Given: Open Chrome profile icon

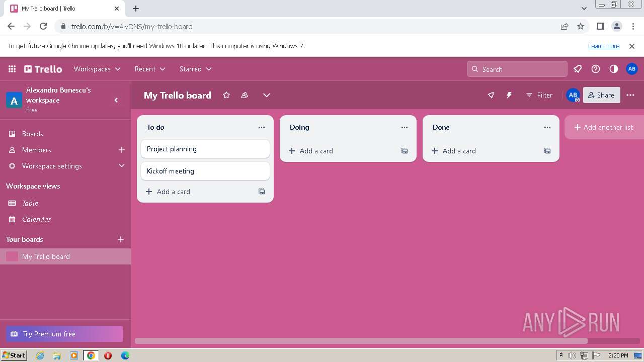Looking at the screenshot, I should click(x=617, y=26).
